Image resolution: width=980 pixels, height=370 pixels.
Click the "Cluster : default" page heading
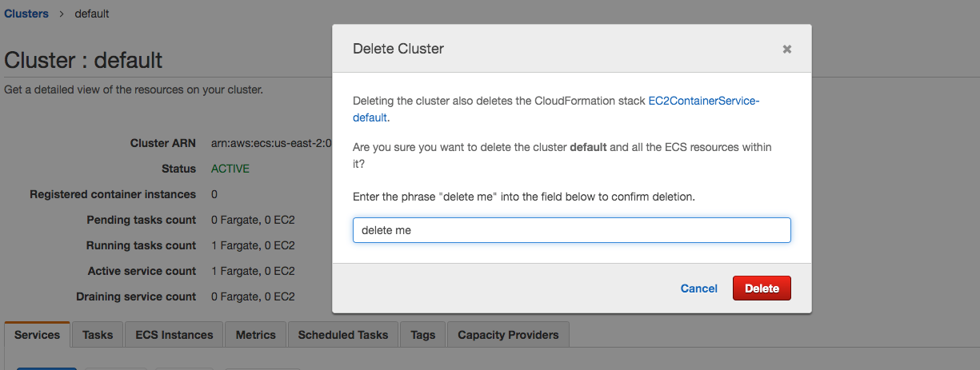pyautogui.click(x=83, y=60)
